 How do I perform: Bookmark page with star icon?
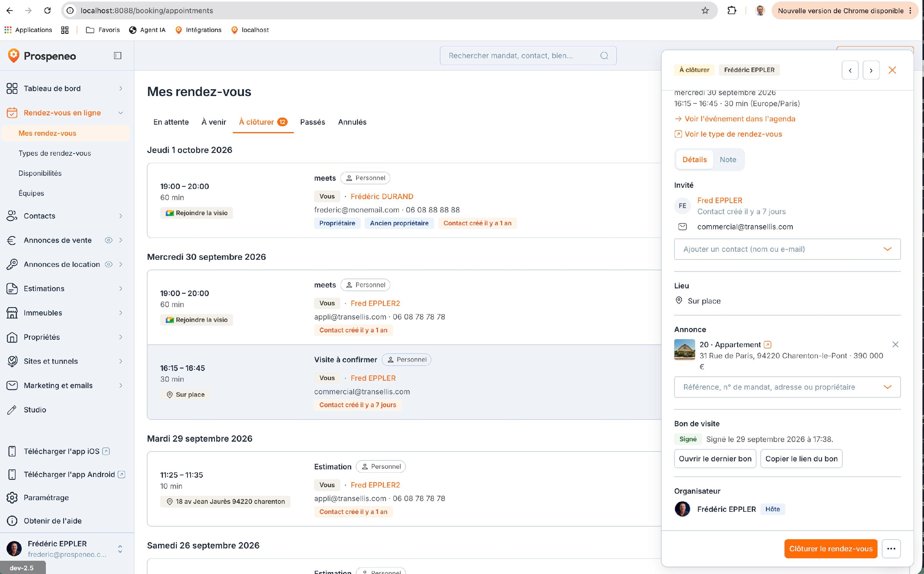[705, 11]
